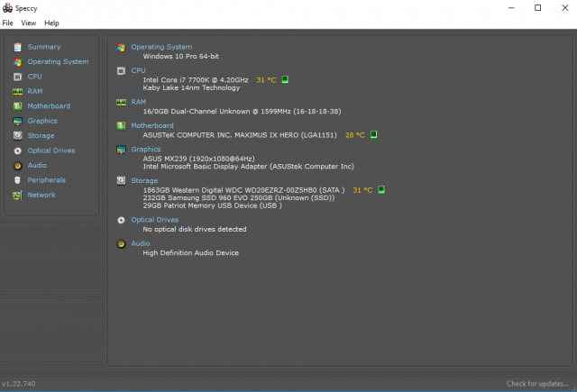Click the Summary icon in sidebar

pyautogui.click(x=17, y=47)
